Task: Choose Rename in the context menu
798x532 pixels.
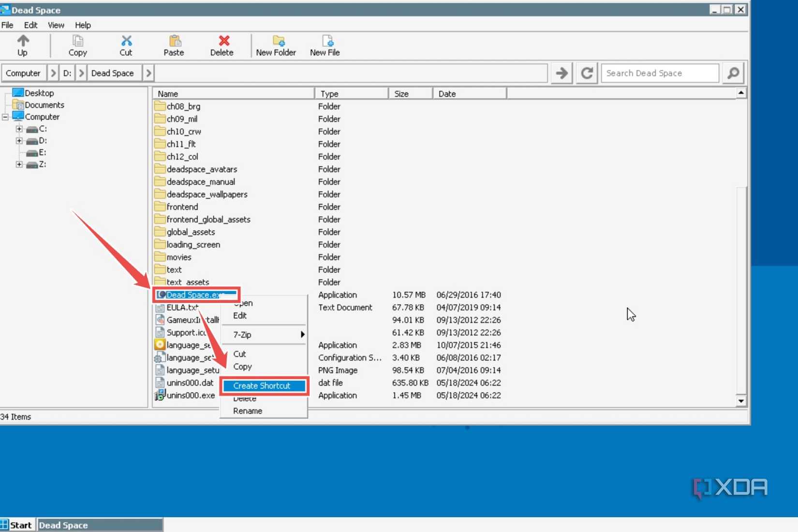Action: pyautogui.click(x=264, y=411)
